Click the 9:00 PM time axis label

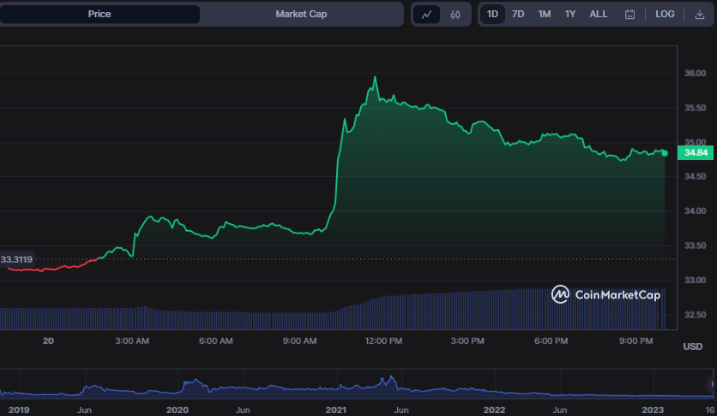pos(636,341)
